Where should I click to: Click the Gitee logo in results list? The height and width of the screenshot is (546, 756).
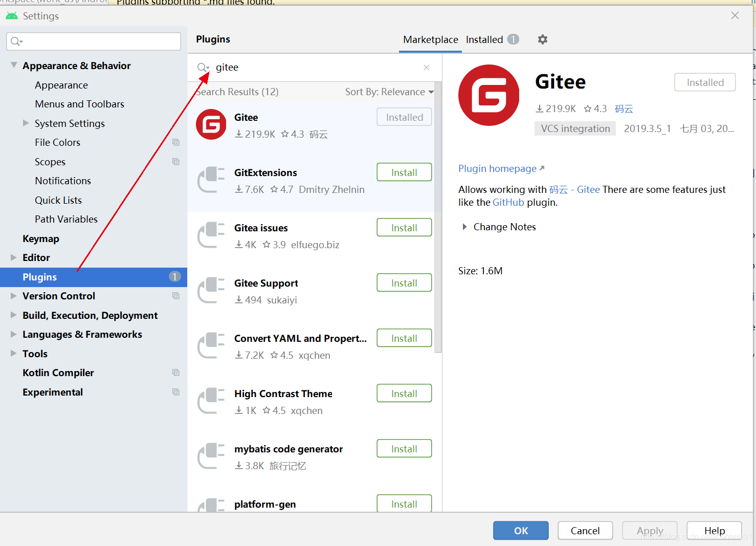click(x=211, y=124)
